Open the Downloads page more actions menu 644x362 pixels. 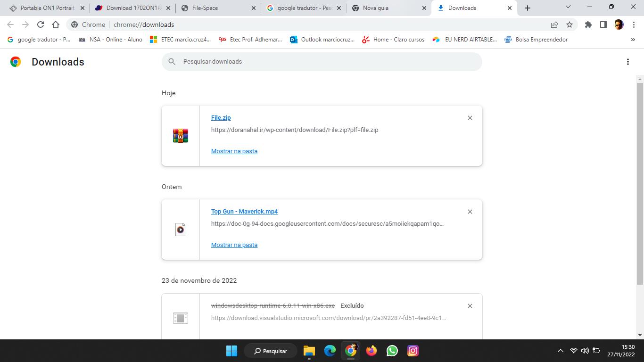pyautogui.click(x=627, y=62)
